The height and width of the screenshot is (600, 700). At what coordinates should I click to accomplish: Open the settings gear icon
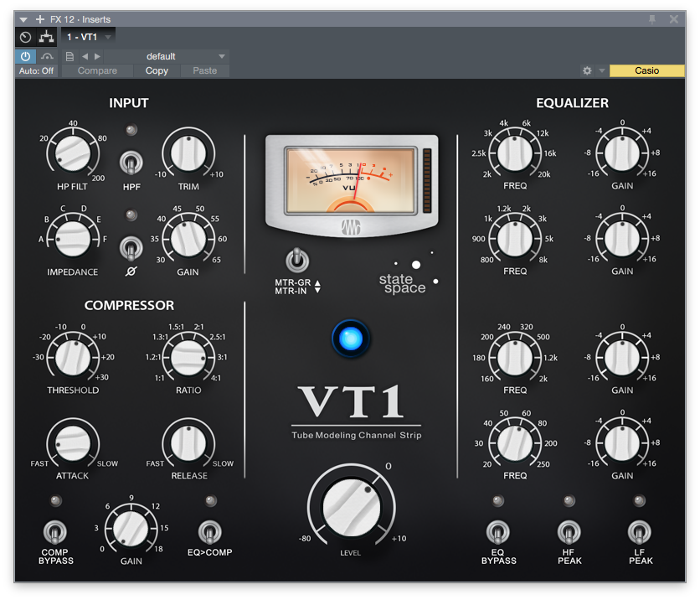coord(587,71)
